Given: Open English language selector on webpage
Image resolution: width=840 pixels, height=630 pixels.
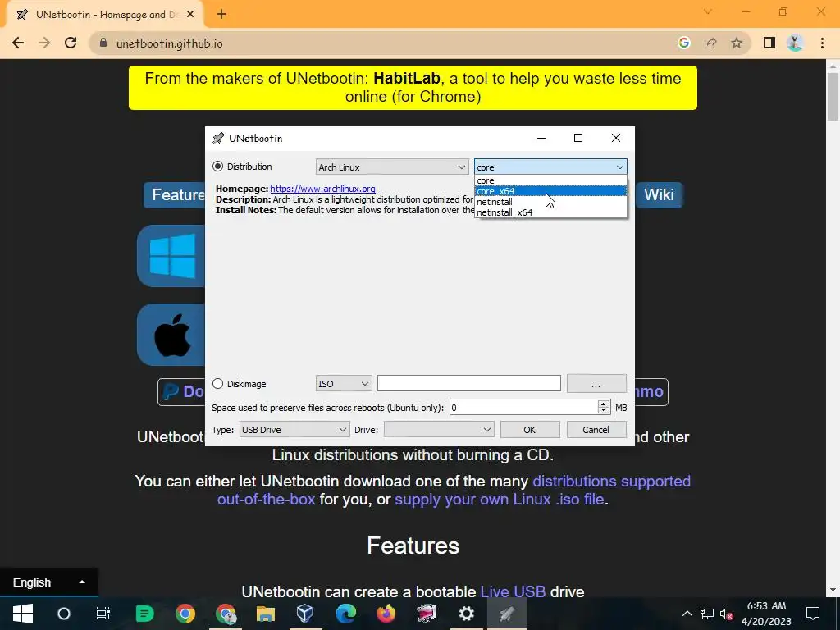Looking at the screenshot, I should click(48, 582).
